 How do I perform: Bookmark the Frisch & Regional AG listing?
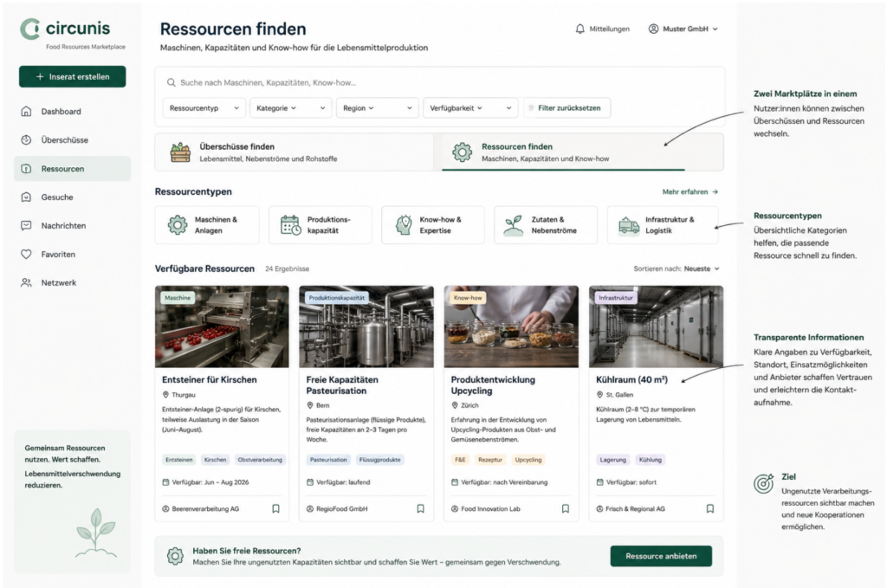click(x=710, y=509)
